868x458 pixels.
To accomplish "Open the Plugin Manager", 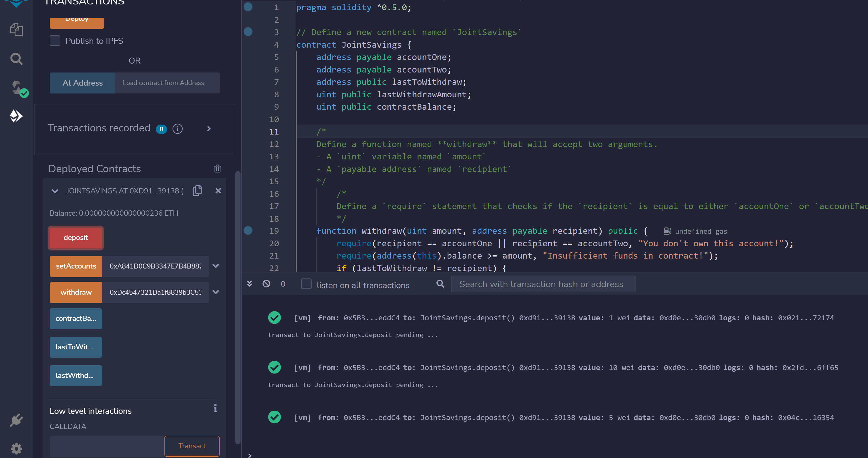I will point(16,420).
